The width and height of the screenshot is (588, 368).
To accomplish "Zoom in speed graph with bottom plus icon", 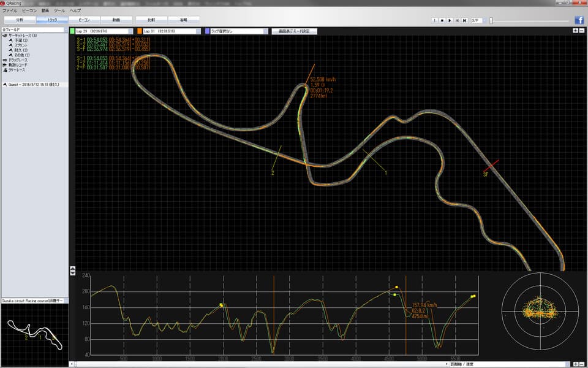I will (576, 364).
